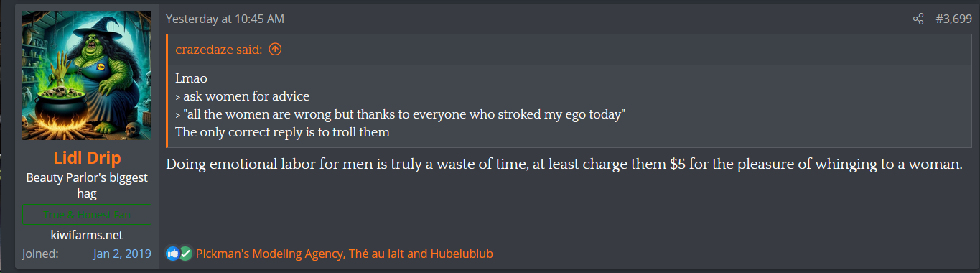Image resolution: width=980 pixels, height=273 pixels.
Task: Click the blue thumbs-up Like reaction icon
Action: tap(172, 254)
